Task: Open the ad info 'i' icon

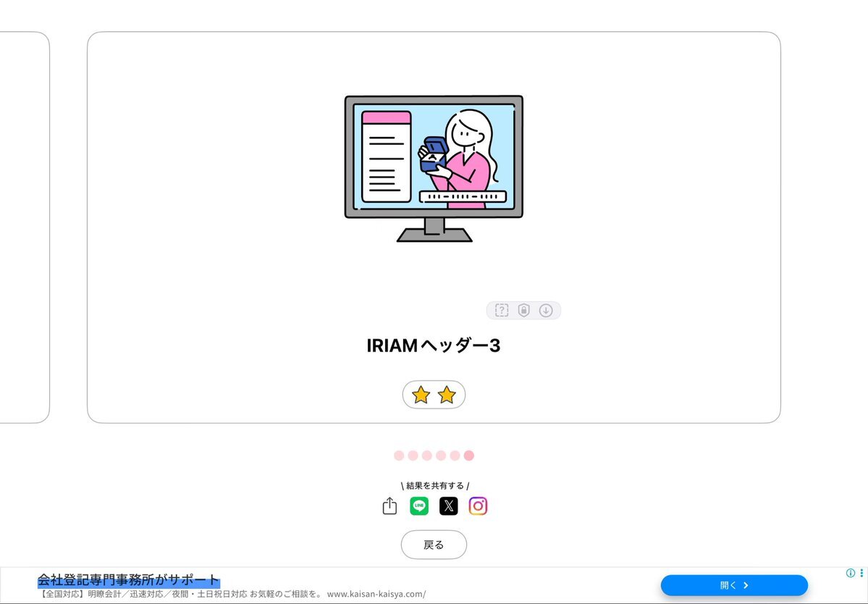Action: click(x=851, y=573)
